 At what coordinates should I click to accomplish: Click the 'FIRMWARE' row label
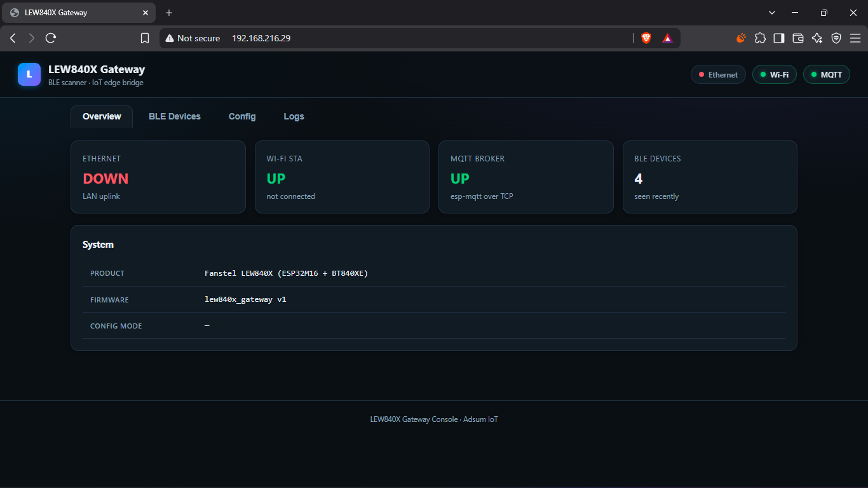pyautogui.click(x=109, y=300)
